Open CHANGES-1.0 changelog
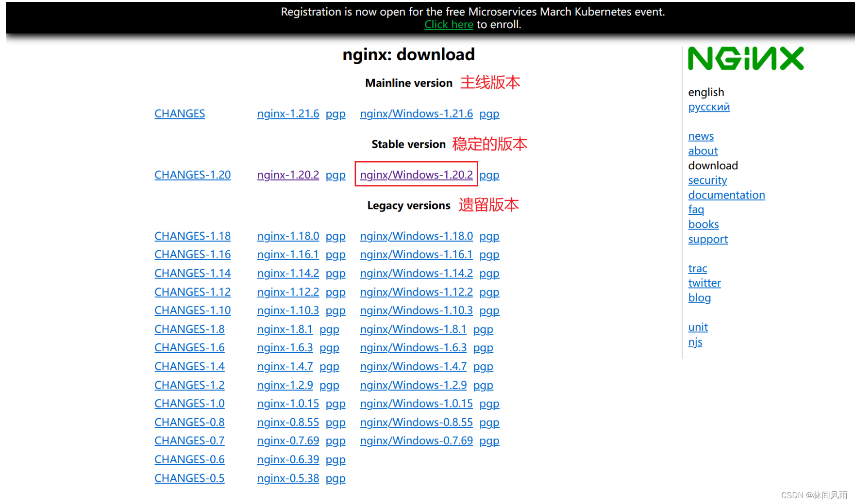The width and height of the screenshot is (855, 504). (189, 404)
